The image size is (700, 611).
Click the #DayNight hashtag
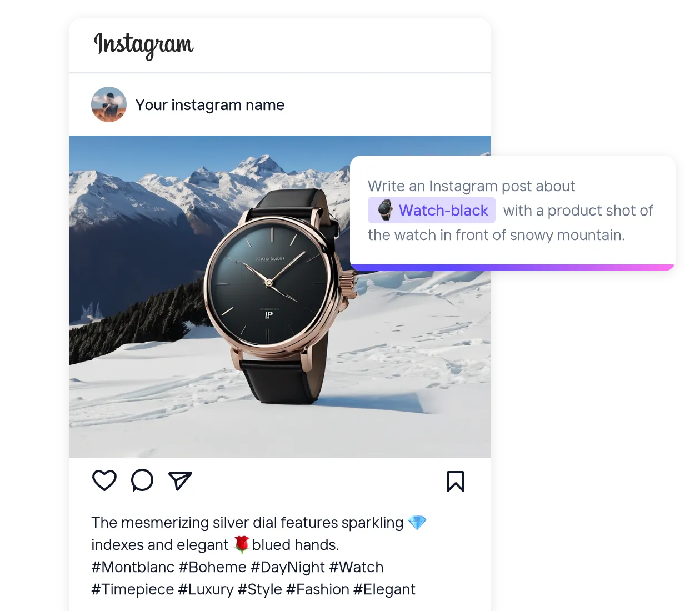pyautogui.click(x=288, y=567)
